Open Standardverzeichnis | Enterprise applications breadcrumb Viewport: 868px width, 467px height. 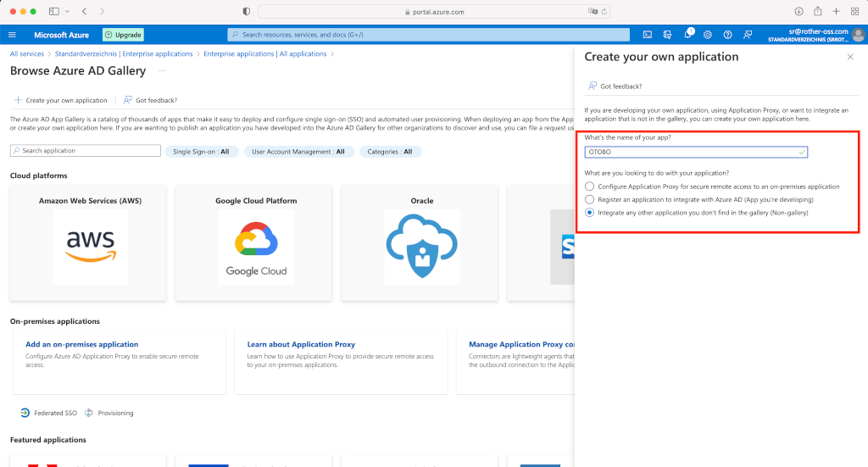coord(124,53)
